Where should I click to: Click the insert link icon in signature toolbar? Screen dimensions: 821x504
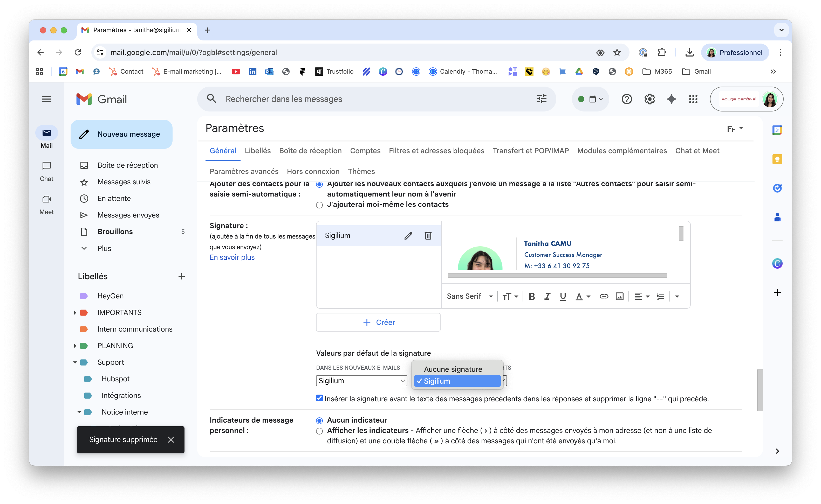604,296
